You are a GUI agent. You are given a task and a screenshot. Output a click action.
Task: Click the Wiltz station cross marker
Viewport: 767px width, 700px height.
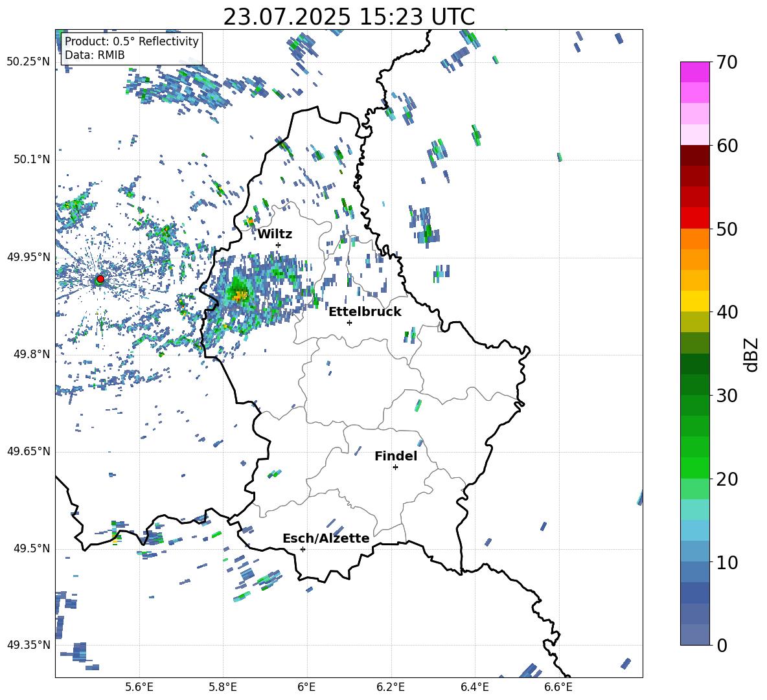pyautogui.click(x=279, y=245)
